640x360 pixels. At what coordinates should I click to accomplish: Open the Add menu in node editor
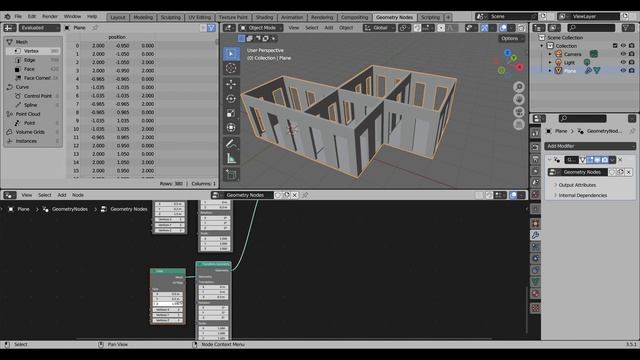coord(62,195)
